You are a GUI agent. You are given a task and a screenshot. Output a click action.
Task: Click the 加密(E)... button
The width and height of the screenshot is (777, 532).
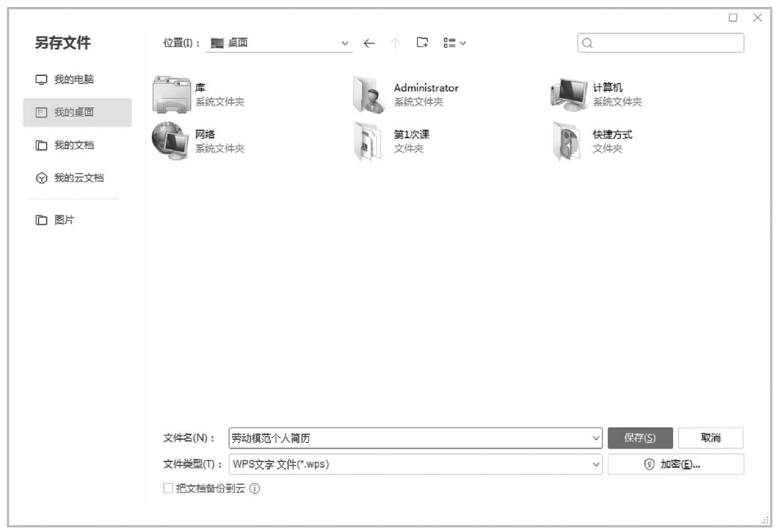(675, 464)
